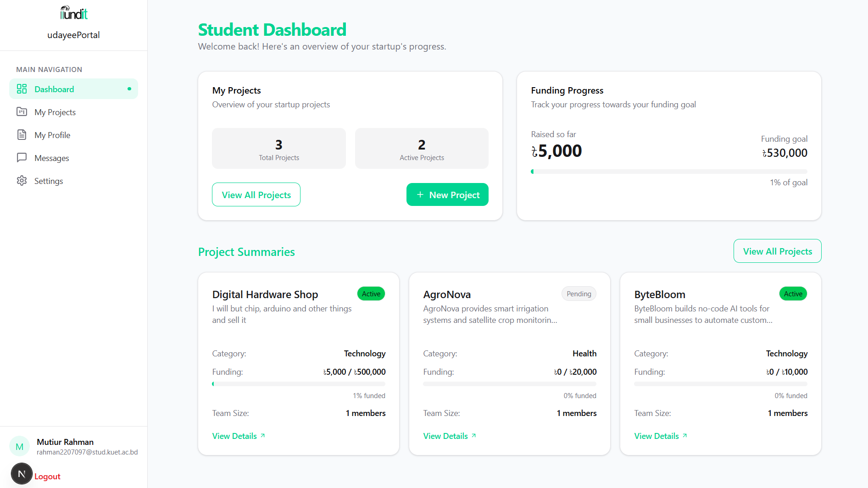The image size is (868, 488).
Task: Click the Total Projects count tile
Action: pyautogui.click(x=279, y=149)
